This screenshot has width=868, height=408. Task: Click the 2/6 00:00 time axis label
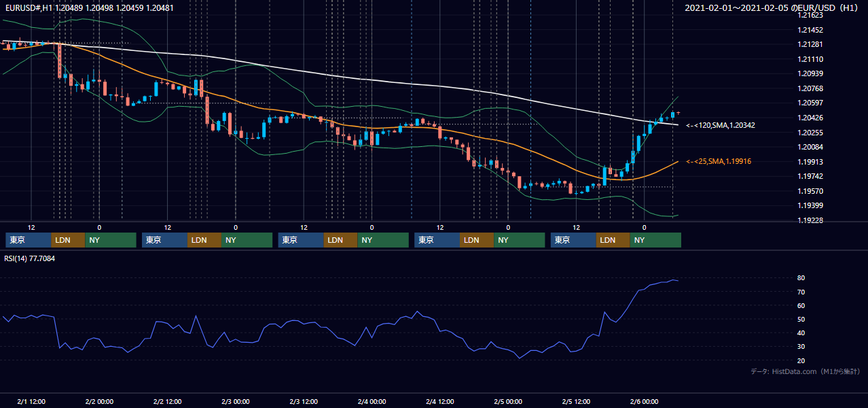[x=645, y=401]
